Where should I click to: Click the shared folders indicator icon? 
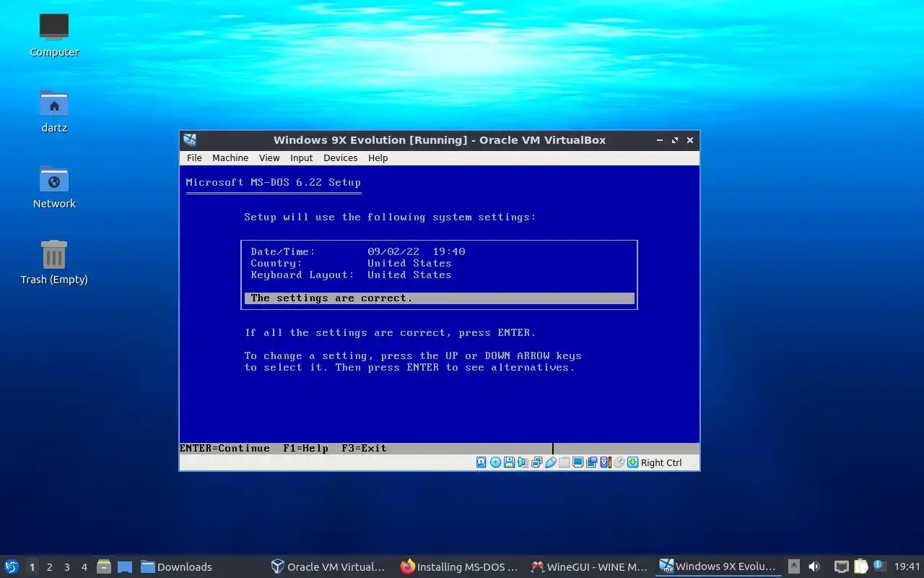pyautogui.click(x=564, y=462)
